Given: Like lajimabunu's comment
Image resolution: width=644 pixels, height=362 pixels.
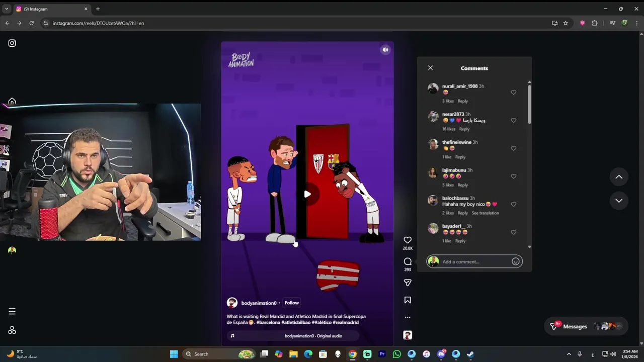Looking at the screenshot, I should pos(514,176).
